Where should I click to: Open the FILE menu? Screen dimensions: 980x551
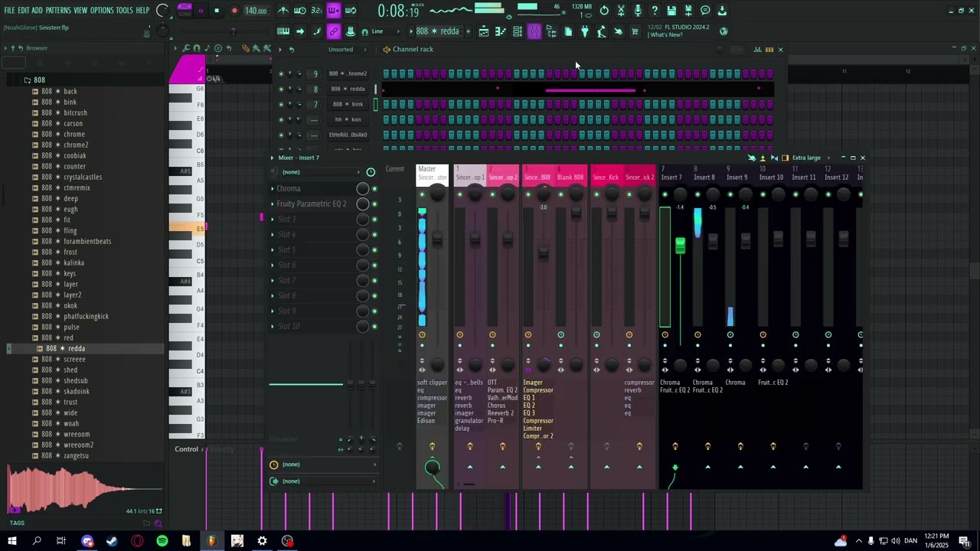(9, 11)
